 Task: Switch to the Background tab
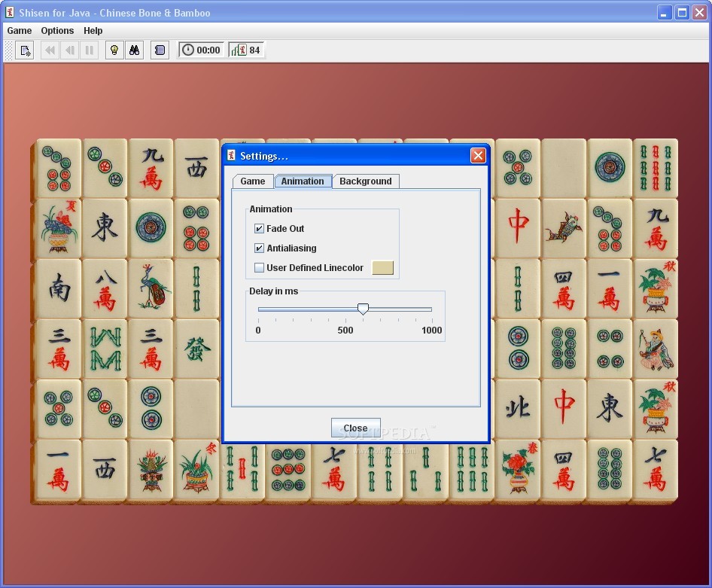[366, 181]
